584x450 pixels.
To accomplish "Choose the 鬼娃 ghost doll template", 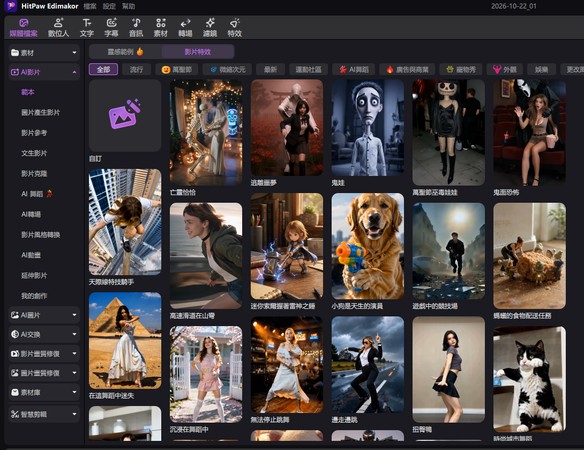I will pos(368,127).
